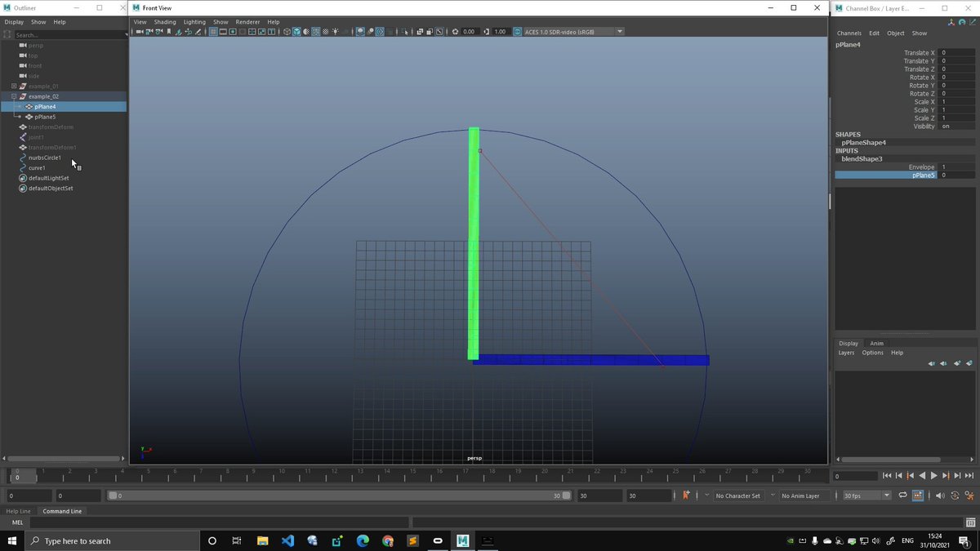This screenshot has height=551, width=980.
Task: Toggle the textured display checker icon
Action: 325,31
